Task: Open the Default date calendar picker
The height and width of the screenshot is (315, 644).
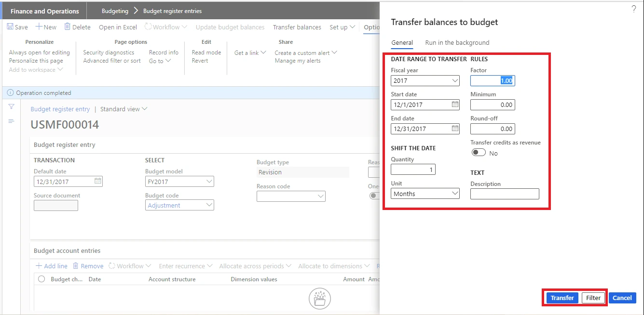Action: (x=98, y=181)
